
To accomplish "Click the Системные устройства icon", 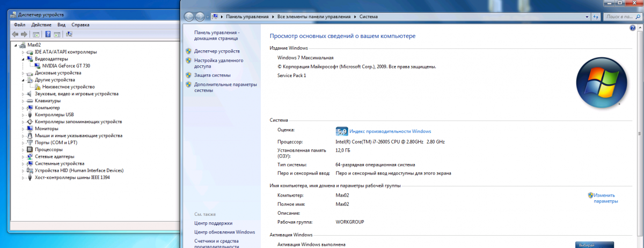I will coord(31,163).
